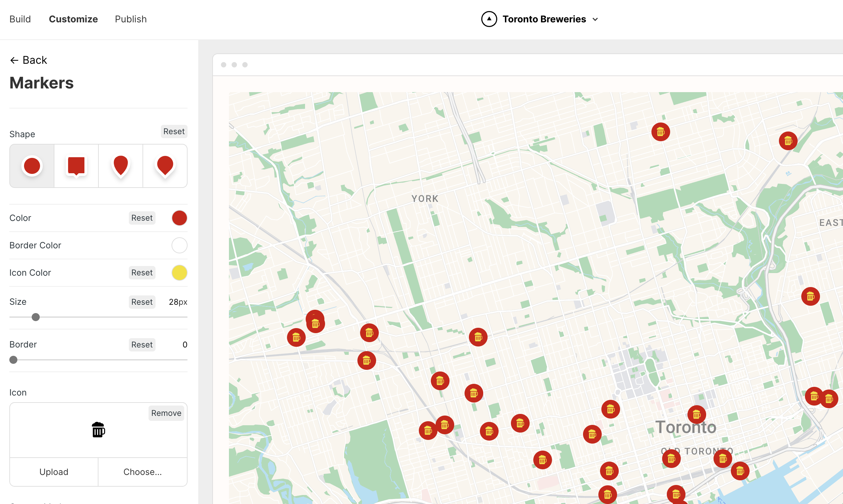The height and width of the screenshot is (504, 843).
Task: Click the YORK map label
Action: 425,199
